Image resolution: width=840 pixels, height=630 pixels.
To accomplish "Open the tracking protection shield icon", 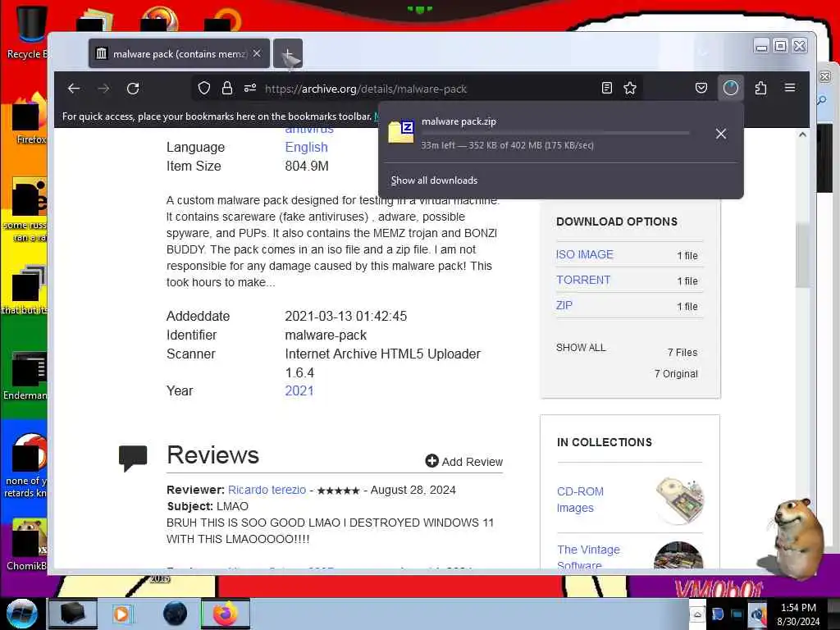I will tap(204, 88).
